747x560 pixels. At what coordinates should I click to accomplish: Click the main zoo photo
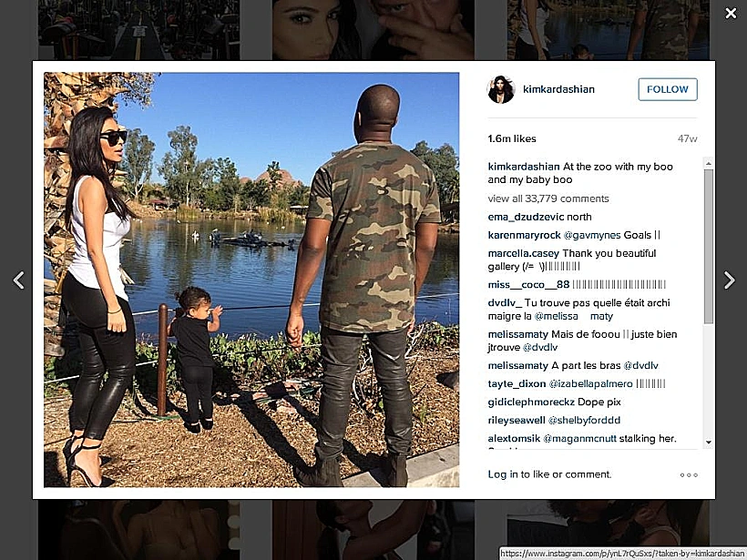[x=251, y=280]
